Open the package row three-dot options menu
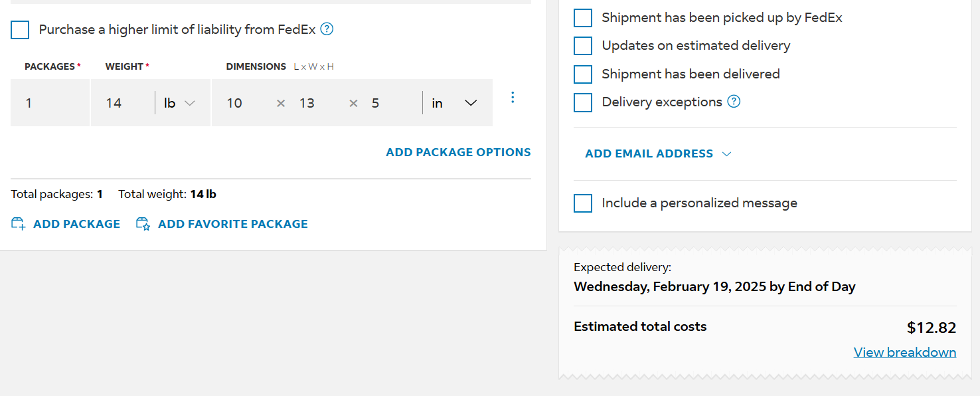 tap(512, 98)
